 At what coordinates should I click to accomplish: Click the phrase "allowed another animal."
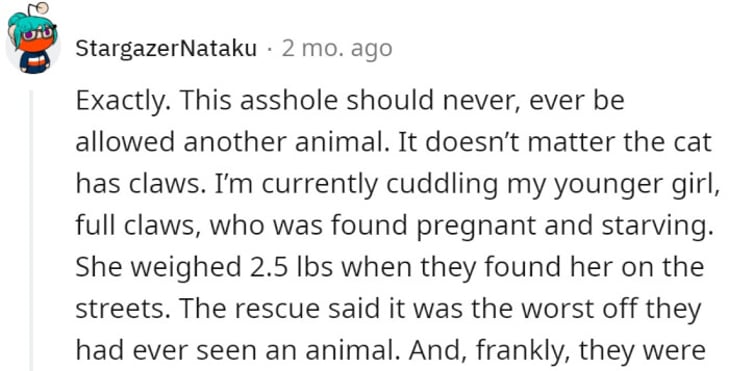coord(232,142)
